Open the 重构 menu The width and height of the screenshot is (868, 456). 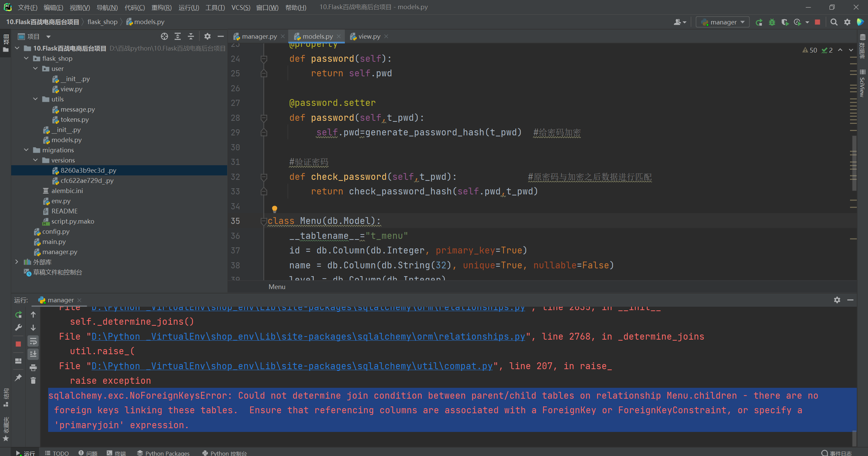[x=161, y=7]
